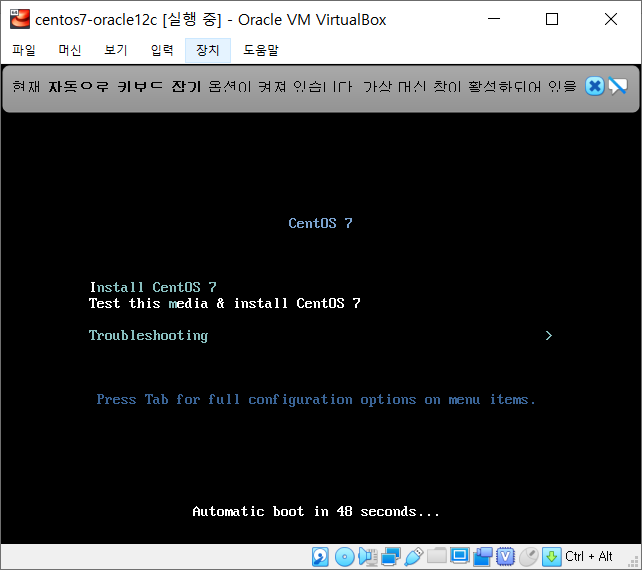Minimize the VirtualBox VM window
This screenshot has width=642, height=570.
tap(494, 19)
